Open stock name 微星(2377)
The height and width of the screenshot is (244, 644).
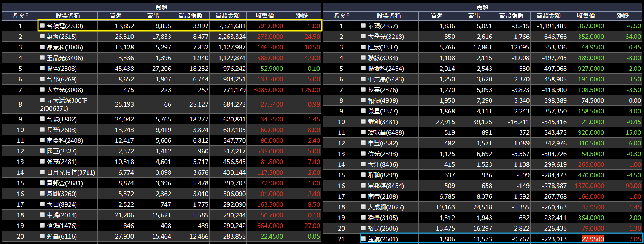tap(383, 111)
